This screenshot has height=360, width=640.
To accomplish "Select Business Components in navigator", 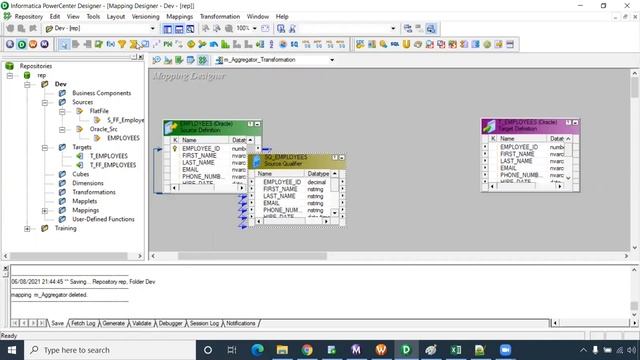I will point(102,93).
